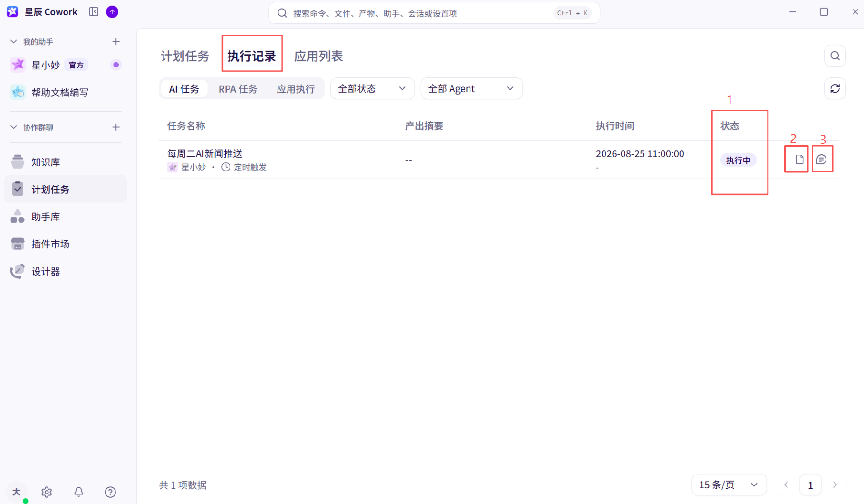Create a new 协作群聊 with the plus

[116, 127]
